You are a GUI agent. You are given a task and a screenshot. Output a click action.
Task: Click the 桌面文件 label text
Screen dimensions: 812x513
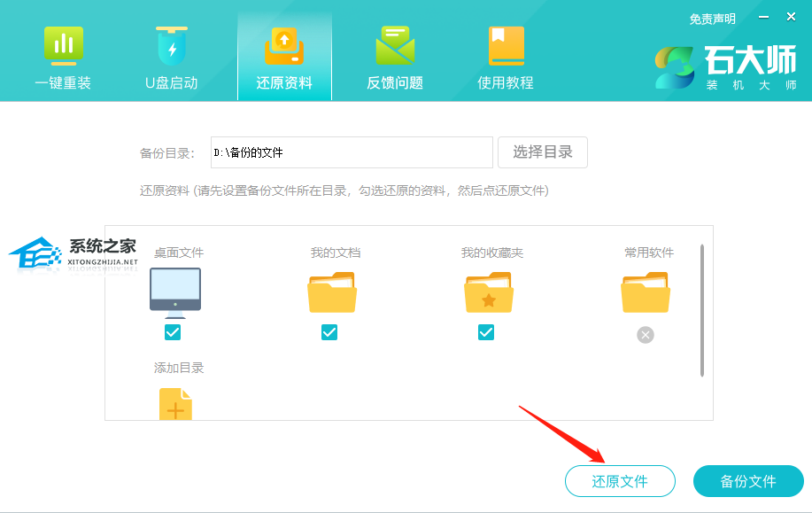pyautogui.click(x=179, y=253)
